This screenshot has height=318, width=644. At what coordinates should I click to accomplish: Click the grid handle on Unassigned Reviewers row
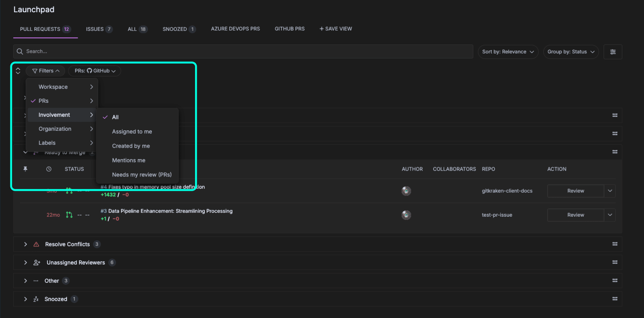tap(615, 262)
